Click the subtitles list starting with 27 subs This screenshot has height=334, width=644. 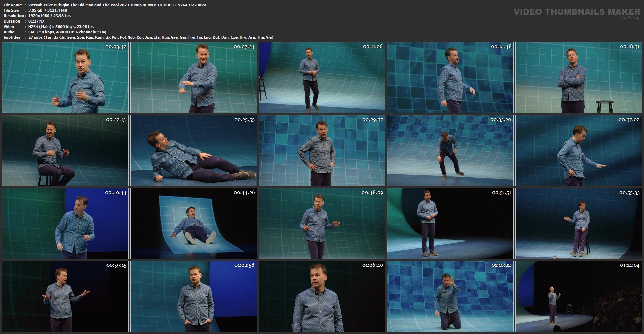click(151, 37)
